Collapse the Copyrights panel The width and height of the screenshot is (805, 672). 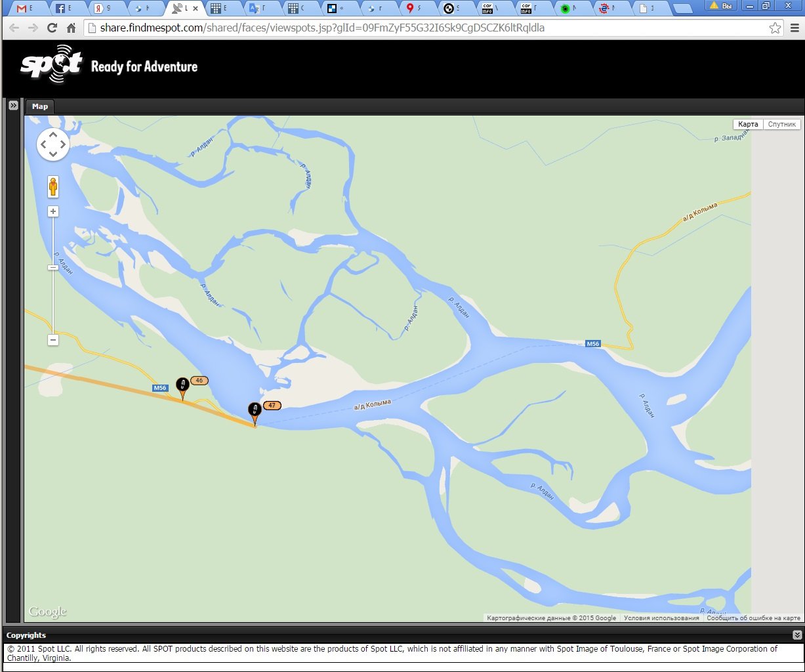pyautogui.click(x=797, y=635)
